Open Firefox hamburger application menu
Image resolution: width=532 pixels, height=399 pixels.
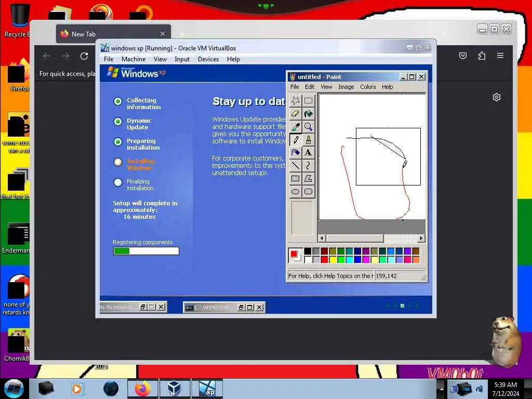click(x=500, y=55)
